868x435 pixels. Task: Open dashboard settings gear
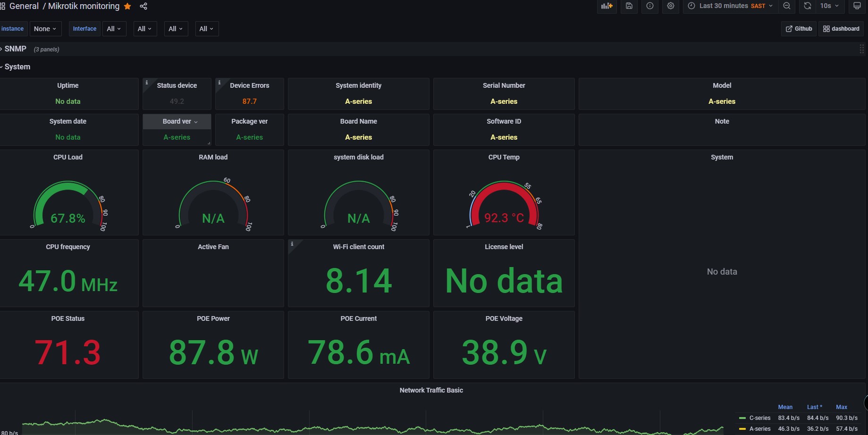(671, 6)
